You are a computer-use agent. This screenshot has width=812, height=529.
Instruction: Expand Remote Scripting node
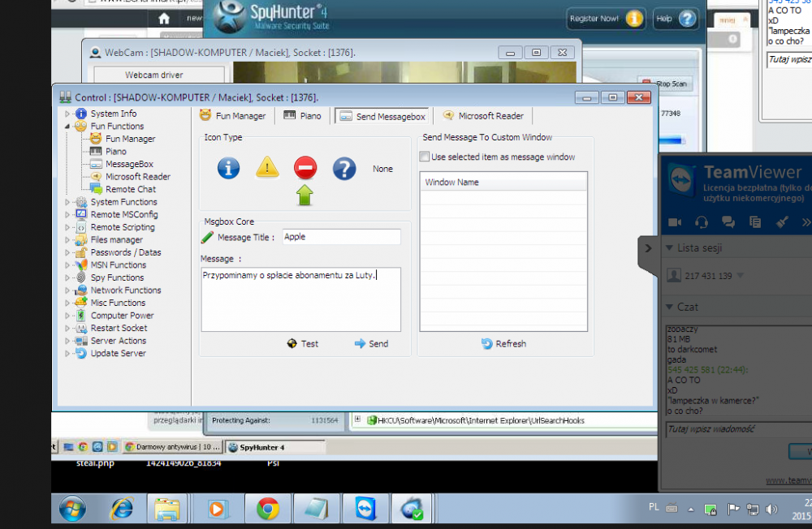(x=67, y=227)
